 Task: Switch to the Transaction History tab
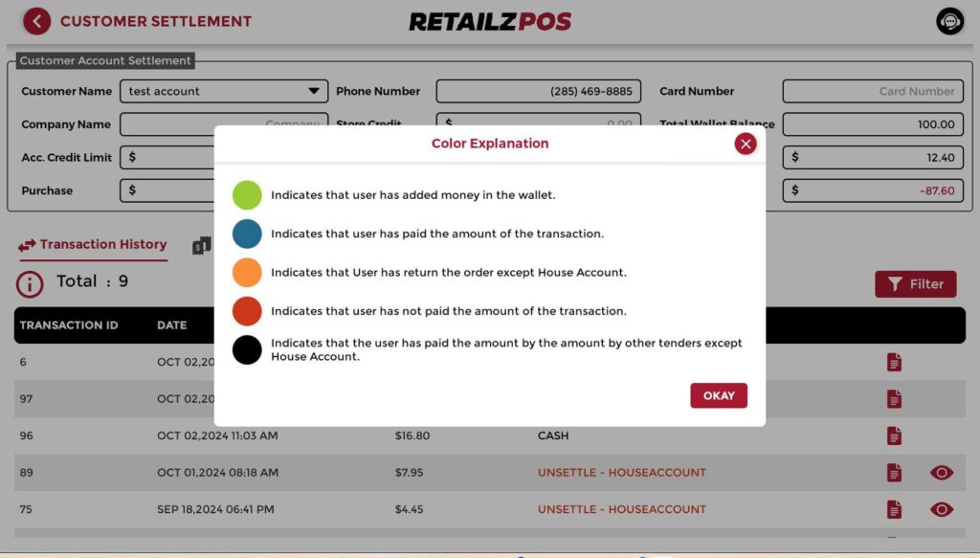coord(93,245)
